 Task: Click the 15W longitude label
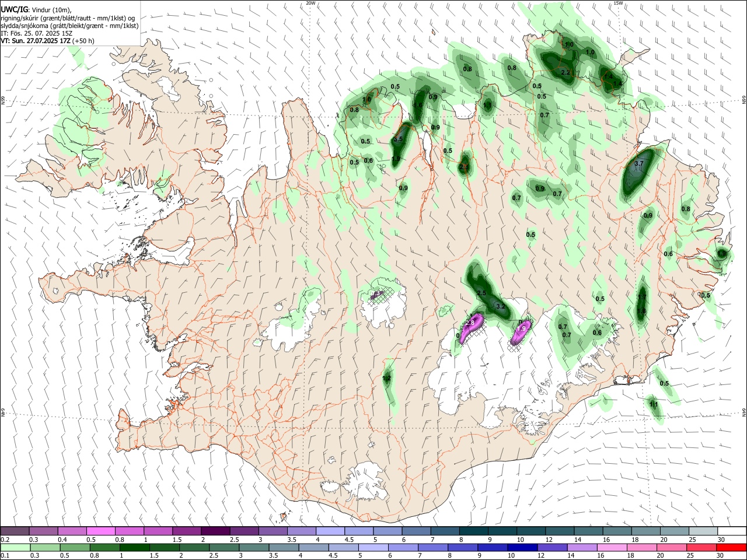point(618,3)
